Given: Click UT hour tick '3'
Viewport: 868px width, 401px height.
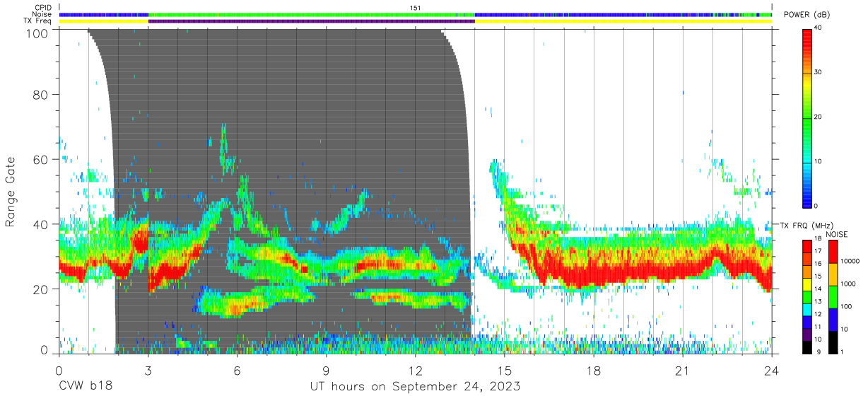Looking at the screenshot, I should pyautogui.click(x=148, y=371).
